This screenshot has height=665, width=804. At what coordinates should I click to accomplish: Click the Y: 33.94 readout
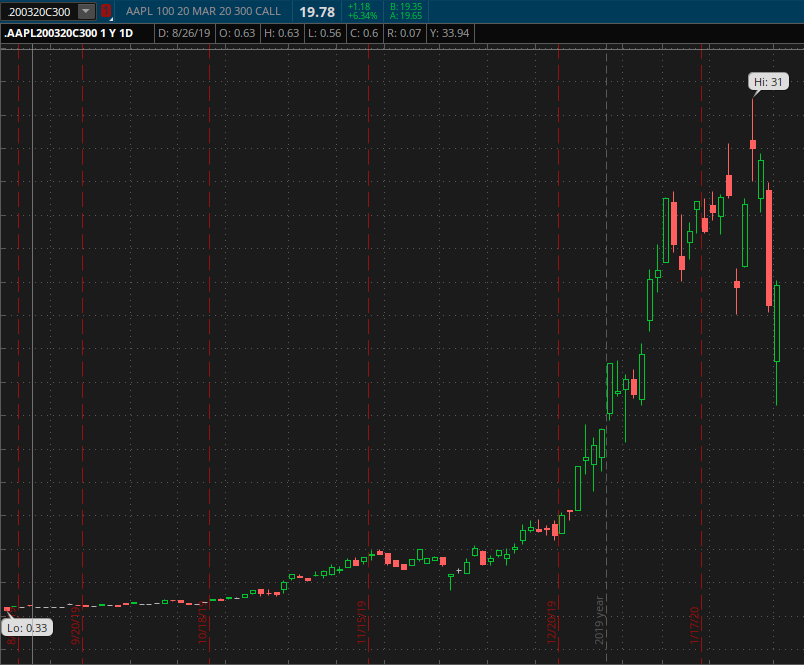point(449,33)
